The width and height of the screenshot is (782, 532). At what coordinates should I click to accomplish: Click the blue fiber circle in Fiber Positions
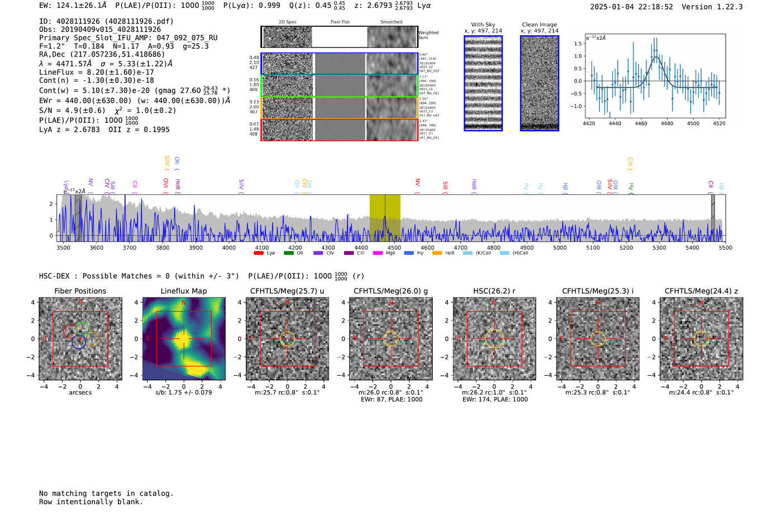[x=79, y=342]
